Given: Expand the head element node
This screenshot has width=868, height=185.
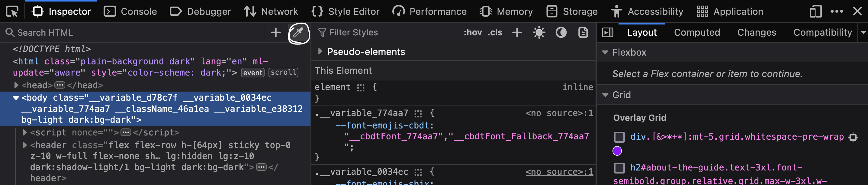Looking at the screenshot, I should [x=16, y=85].
